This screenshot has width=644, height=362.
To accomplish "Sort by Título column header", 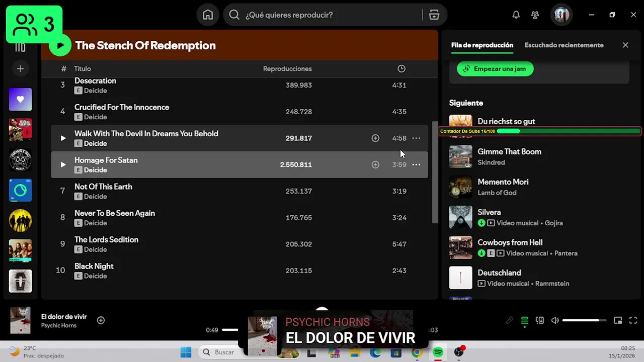I will 83,69.
